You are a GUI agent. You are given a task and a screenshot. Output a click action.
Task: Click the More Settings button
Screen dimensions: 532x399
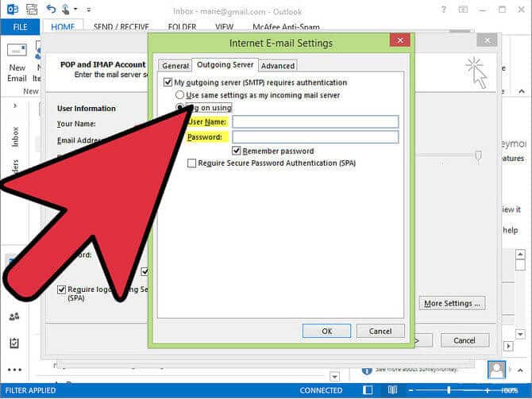click(x=451, y=303)
